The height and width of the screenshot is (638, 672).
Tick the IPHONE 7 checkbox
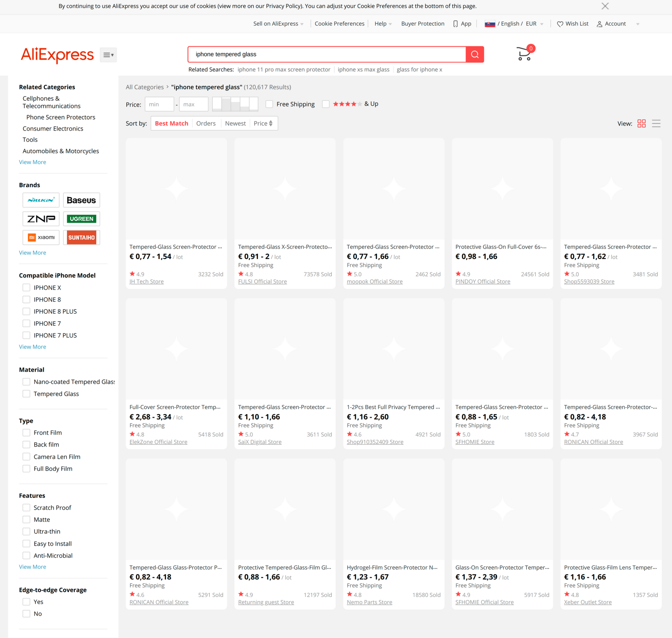tap(26, 324)
